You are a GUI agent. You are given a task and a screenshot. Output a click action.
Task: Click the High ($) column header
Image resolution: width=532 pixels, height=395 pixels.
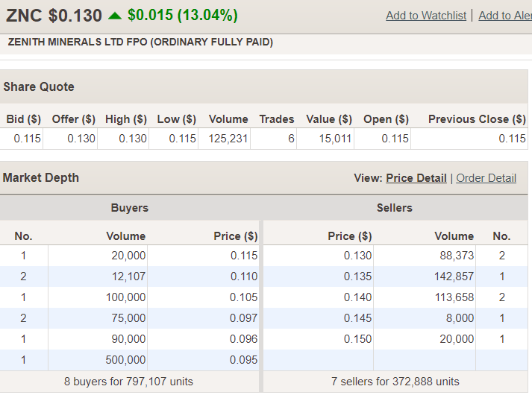pyautogui.click(x=126, y=119)
